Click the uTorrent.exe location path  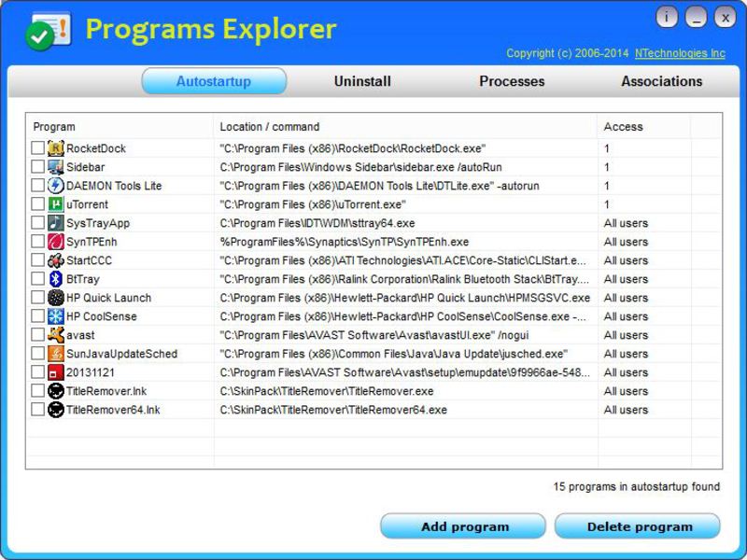click(313, 204)
